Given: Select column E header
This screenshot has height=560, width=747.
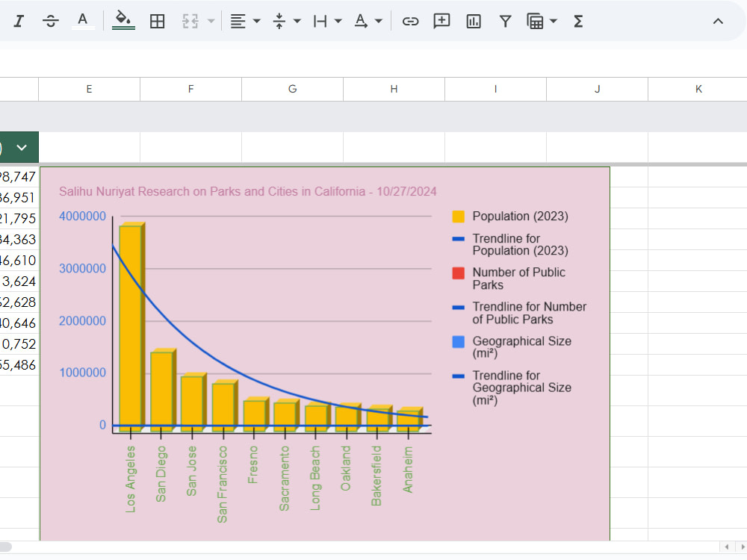Looking at the screenshot, I should click(x=89, y=89).
